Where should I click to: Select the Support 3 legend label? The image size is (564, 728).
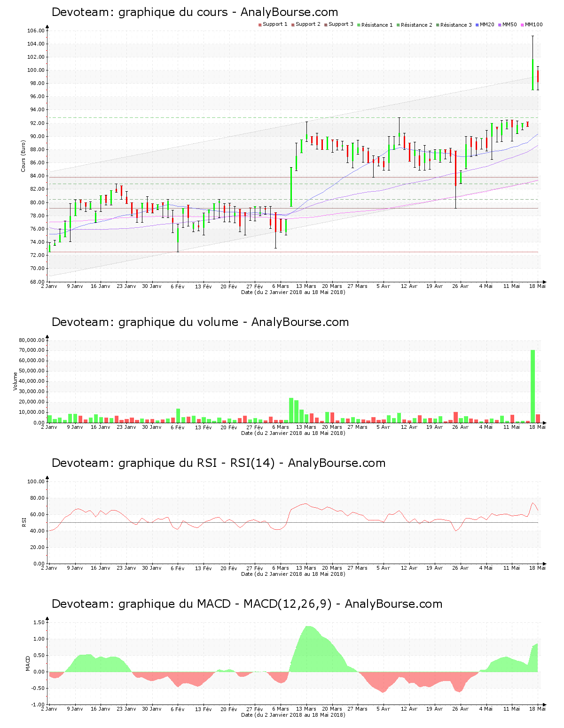[341, 24]
